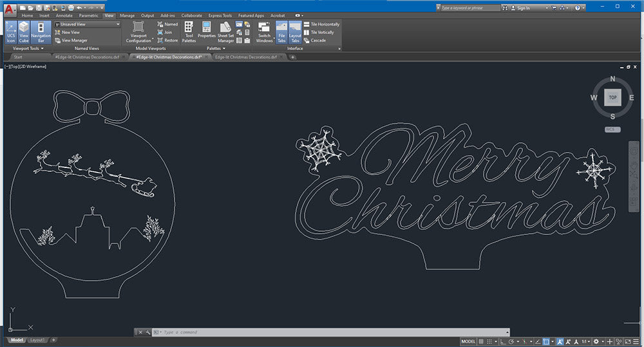Click the N compass direction on ViewCube

613,79
